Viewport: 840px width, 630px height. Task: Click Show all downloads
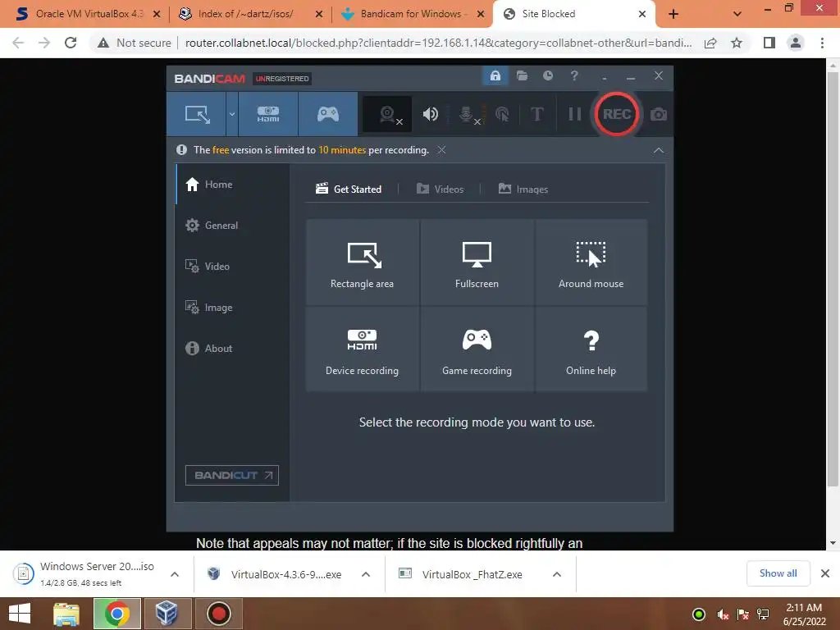778,573
